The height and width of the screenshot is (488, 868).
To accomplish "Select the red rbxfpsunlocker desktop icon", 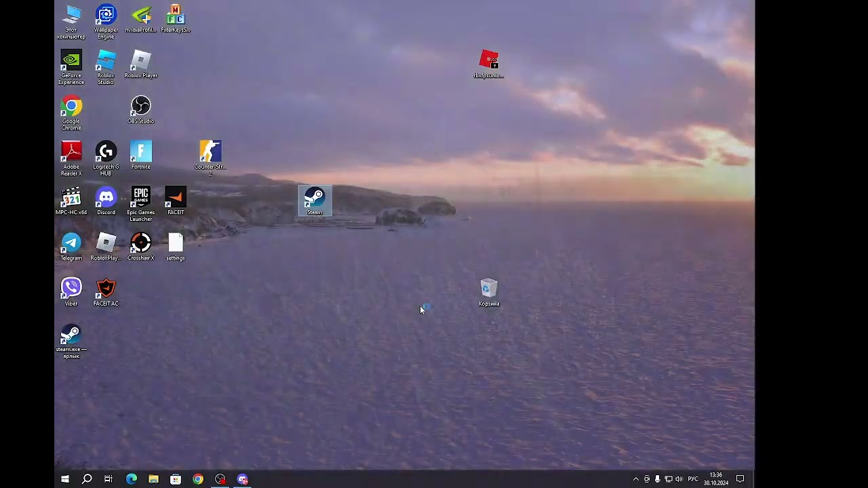I will pyautogui.click(x=489, y=64).
